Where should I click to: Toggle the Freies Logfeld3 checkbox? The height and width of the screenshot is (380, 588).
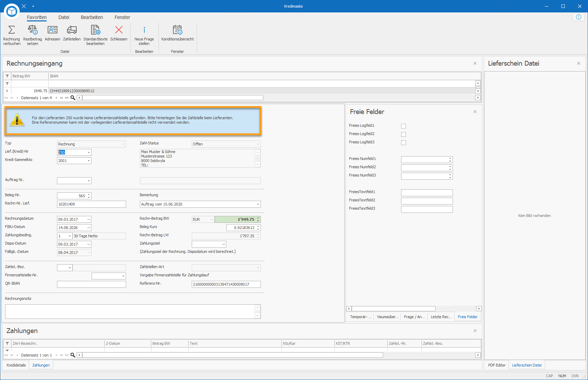coord(404,143)
